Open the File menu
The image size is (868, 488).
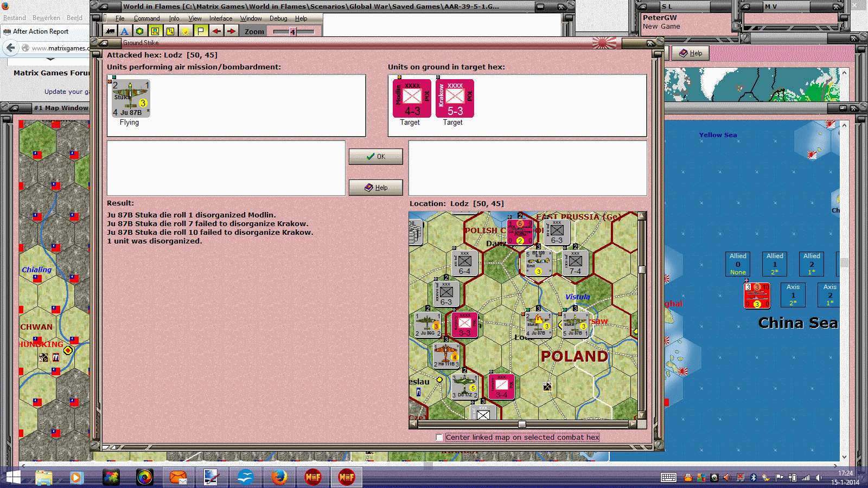120,18
